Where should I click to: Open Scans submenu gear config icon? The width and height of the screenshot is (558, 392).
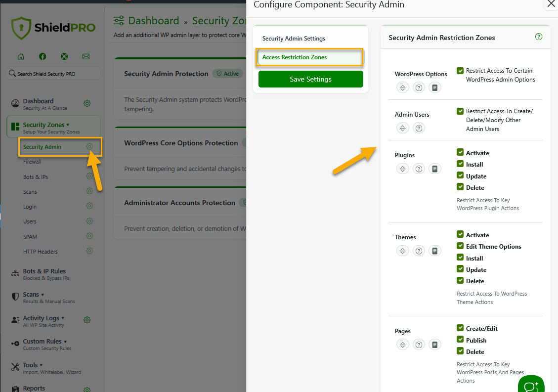click(89, 191)
